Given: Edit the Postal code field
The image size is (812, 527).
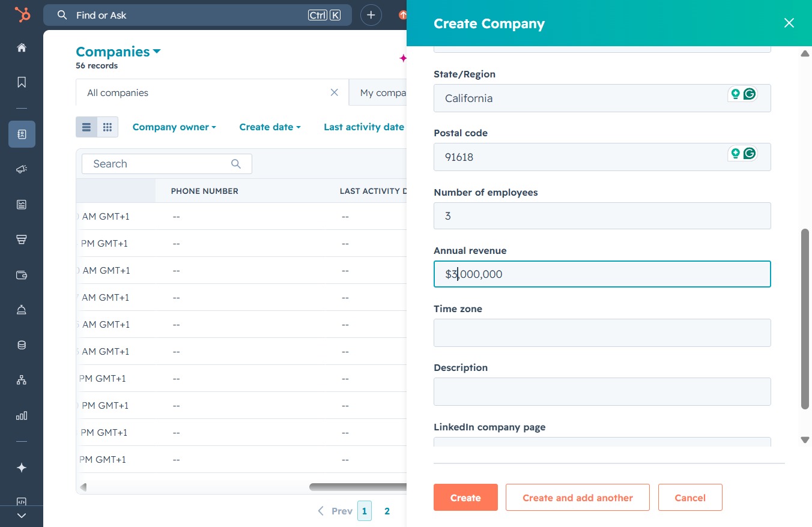Looking at the screenshot, I should point(602,157).
